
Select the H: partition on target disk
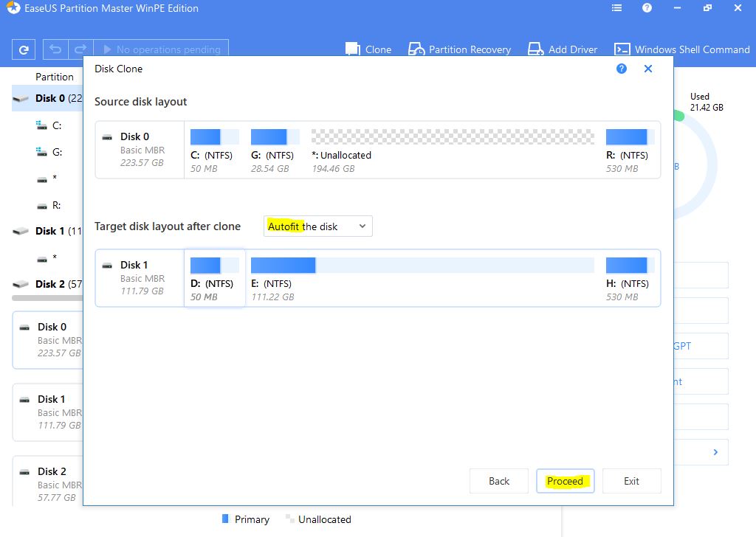[627, 277]
